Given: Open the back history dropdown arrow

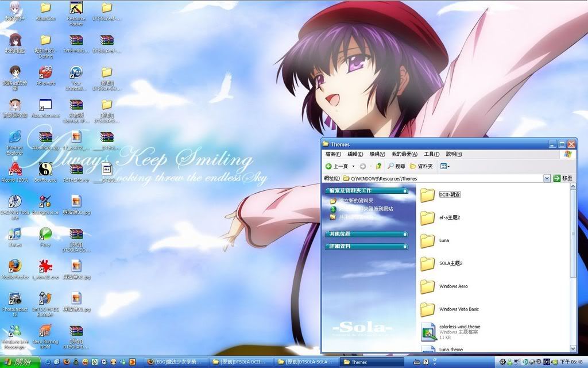Looking at the screenshot, I should (x=353, y=166).
